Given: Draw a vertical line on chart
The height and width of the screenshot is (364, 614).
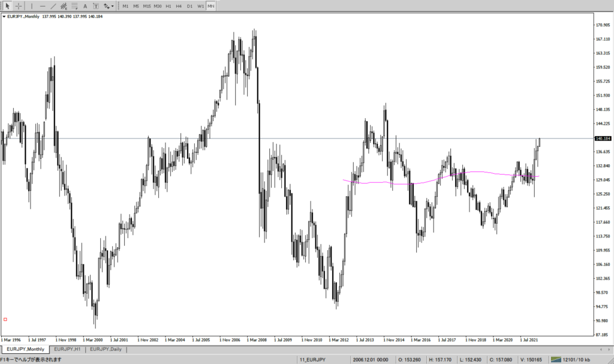Looking at the screenshot, I should [32, 5].
